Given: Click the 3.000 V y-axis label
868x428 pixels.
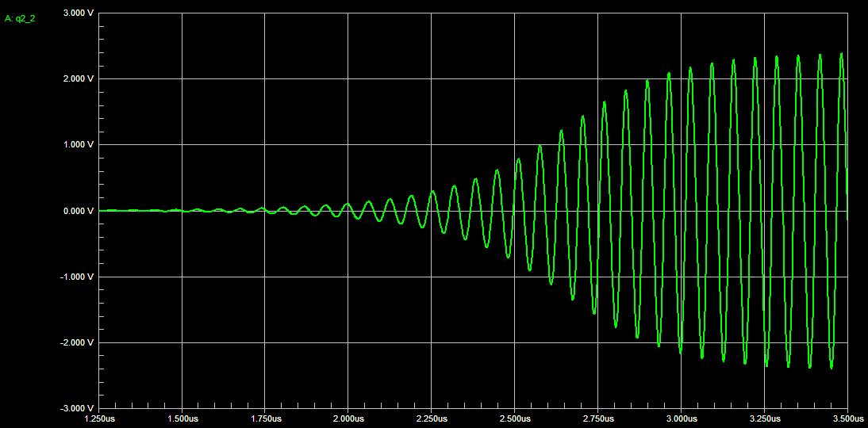Looking at the screenshot, I should pyautogui.click(x=79, y=13).
